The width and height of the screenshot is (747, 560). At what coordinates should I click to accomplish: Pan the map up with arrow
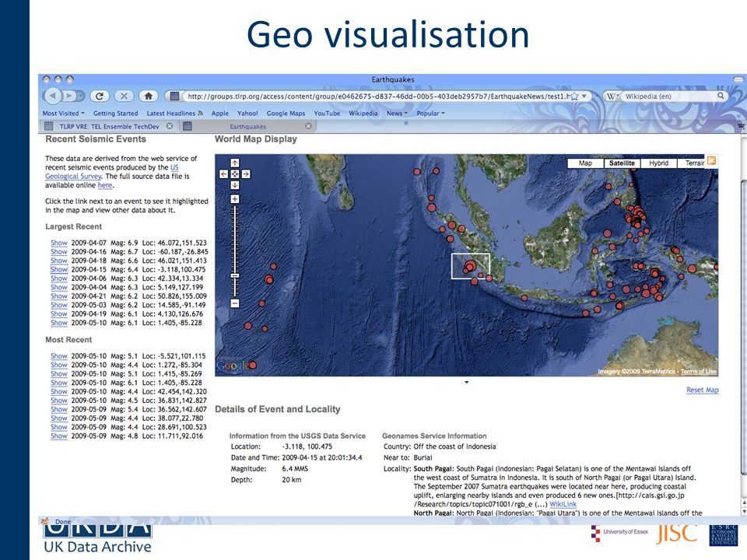[x=235, y=163]
